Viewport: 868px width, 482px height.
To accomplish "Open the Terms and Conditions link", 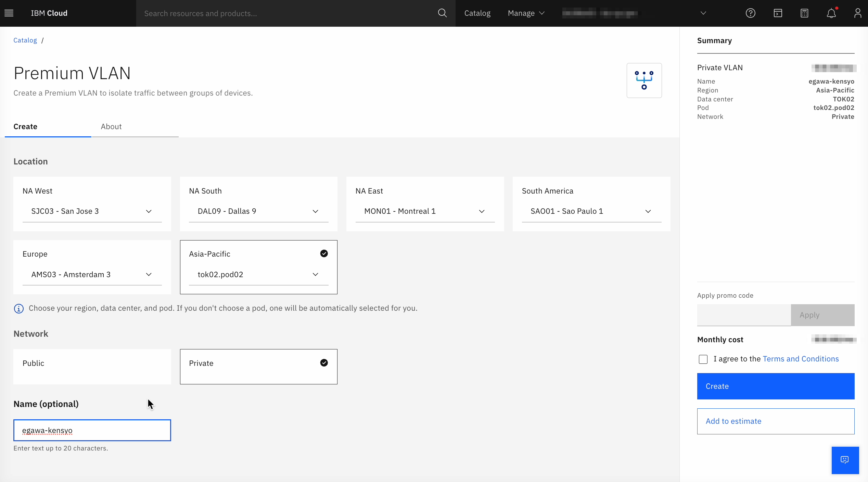I will pos(801,359).
